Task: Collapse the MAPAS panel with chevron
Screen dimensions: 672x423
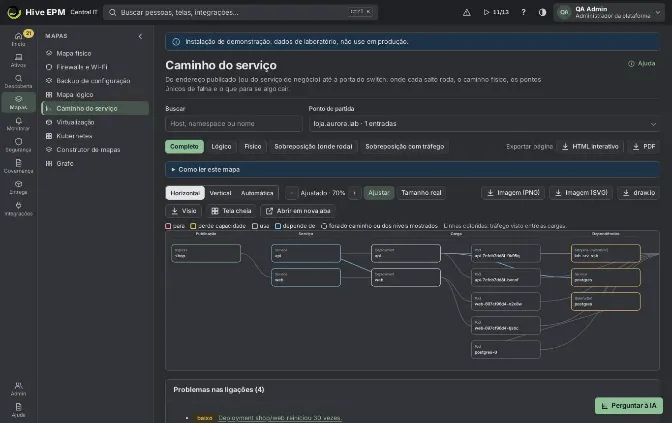Action: [x=140, y=36]
